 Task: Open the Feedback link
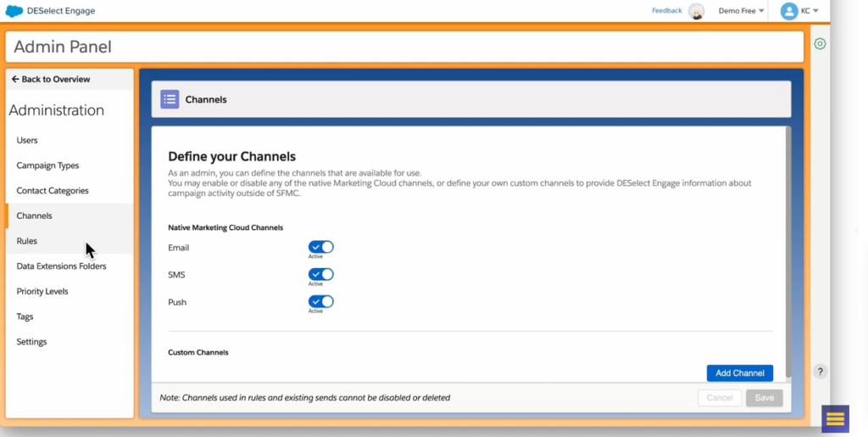[666, 11]
